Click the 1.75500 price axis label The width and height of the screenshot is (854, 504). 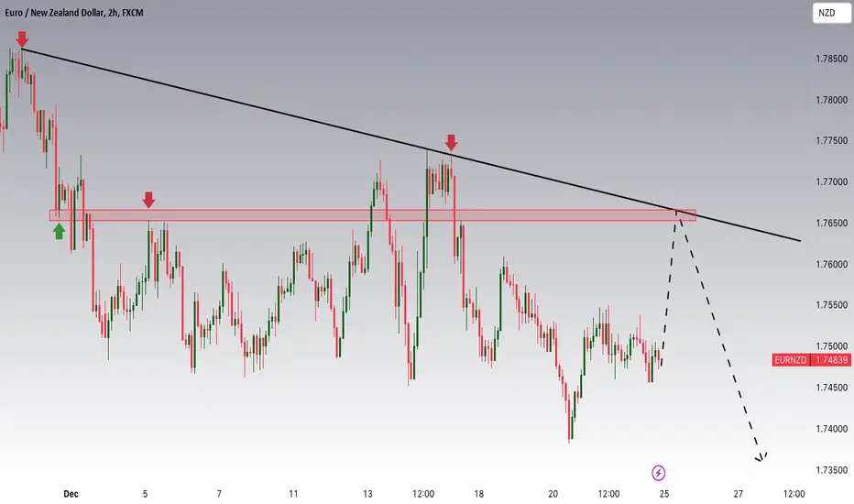(x=831, y=305)
